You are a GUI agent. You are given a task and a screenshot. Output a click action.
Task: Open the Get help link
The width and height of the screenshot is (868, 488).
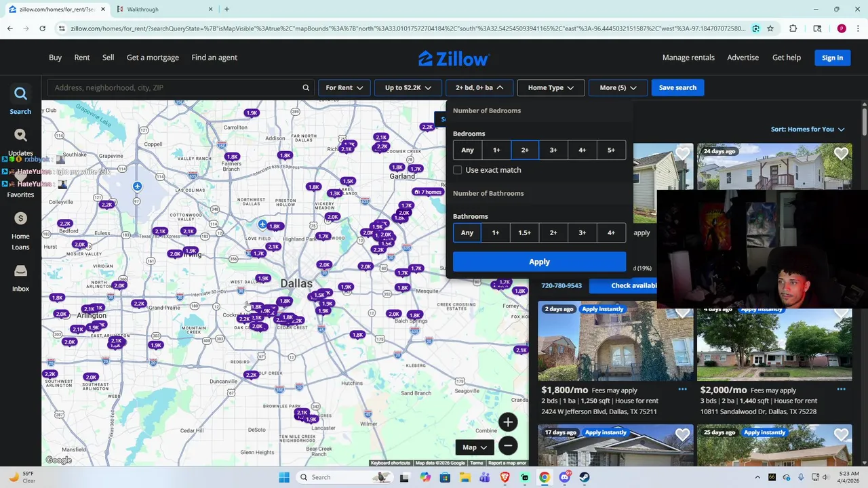[786, 58]
